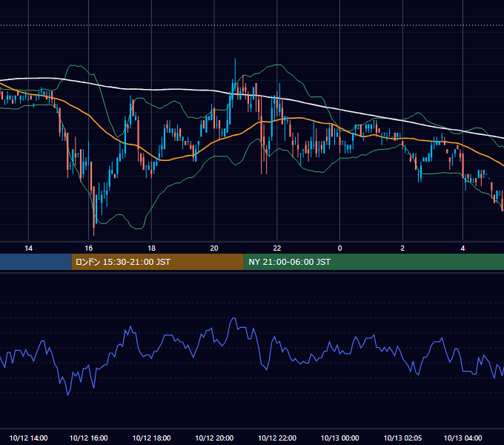Click the 2 hour axis label
This screenshot has height=445, width=504.
click(x=402, y=248)
